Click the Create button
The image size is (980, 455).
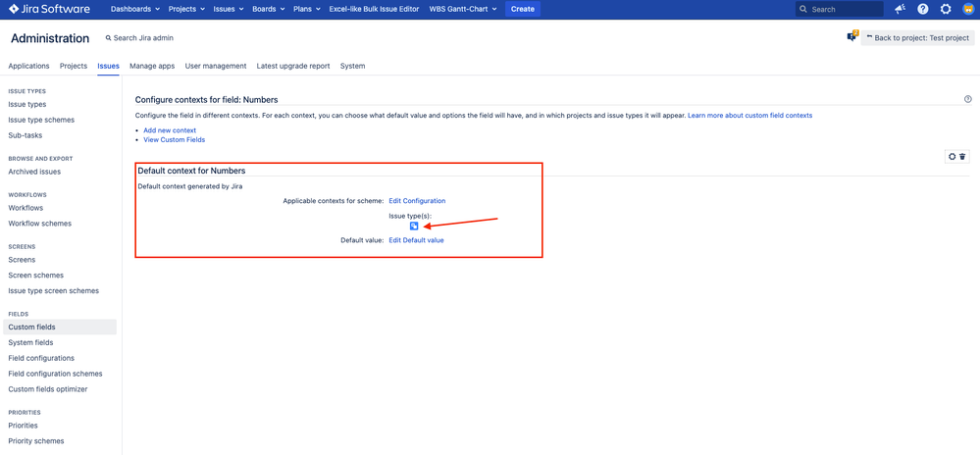tap(523, 9)
